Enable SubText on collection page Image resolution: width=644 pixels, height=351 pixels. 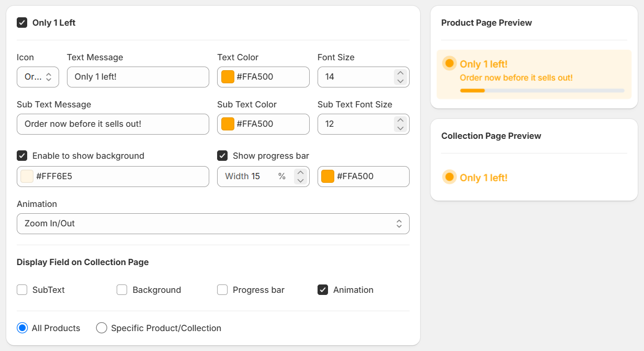coord(22,290)
